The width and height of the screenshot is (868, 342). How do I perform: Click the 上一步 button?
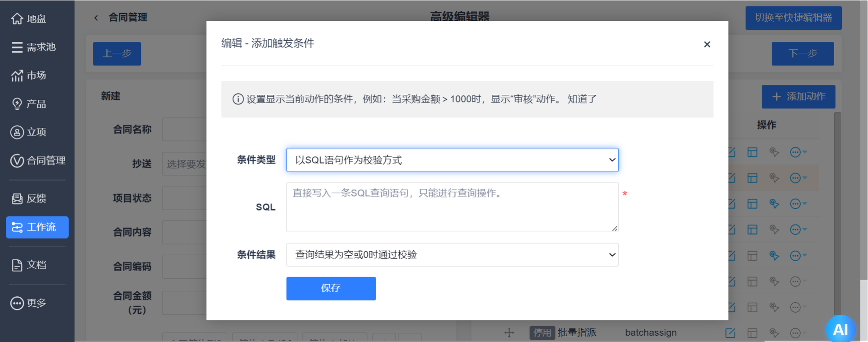click(117, 54)
